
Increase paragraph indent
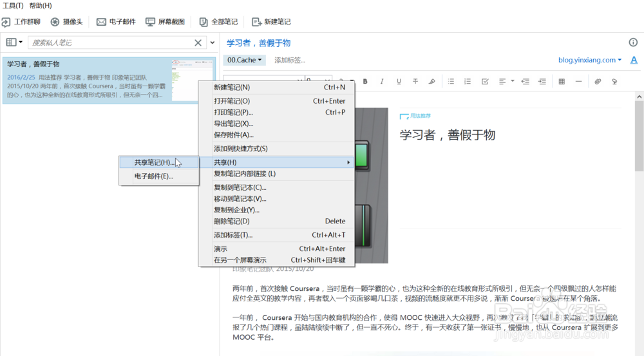click(542, 81)
